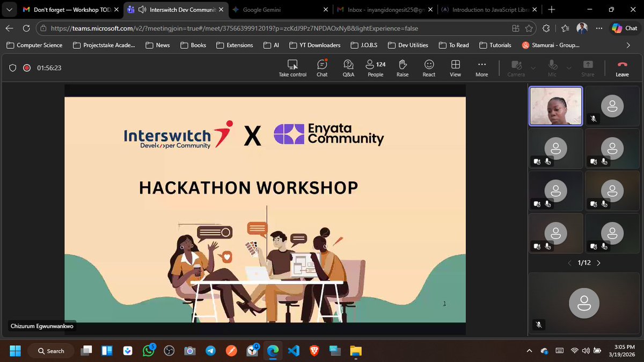The width and height of the screenshot is (644, 362).
Task: Open the YT Downloaders bookmarks folder
Action: click(x=314, y=45)
